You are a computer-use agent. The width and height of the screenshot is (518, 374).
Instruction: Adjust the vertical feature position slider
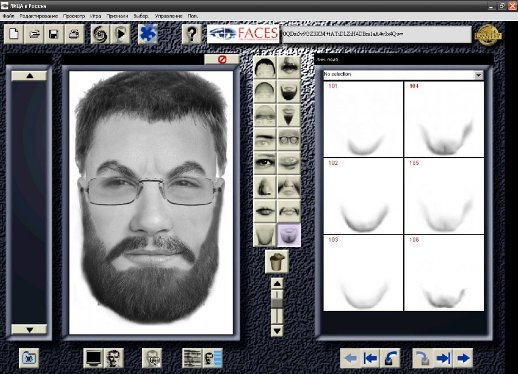click(277, 307)
